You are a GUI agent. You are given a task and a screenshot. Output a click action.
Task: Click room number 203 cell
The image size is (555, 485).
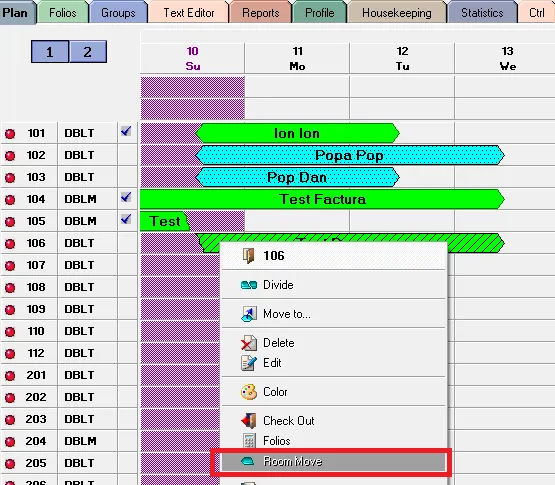36,419
